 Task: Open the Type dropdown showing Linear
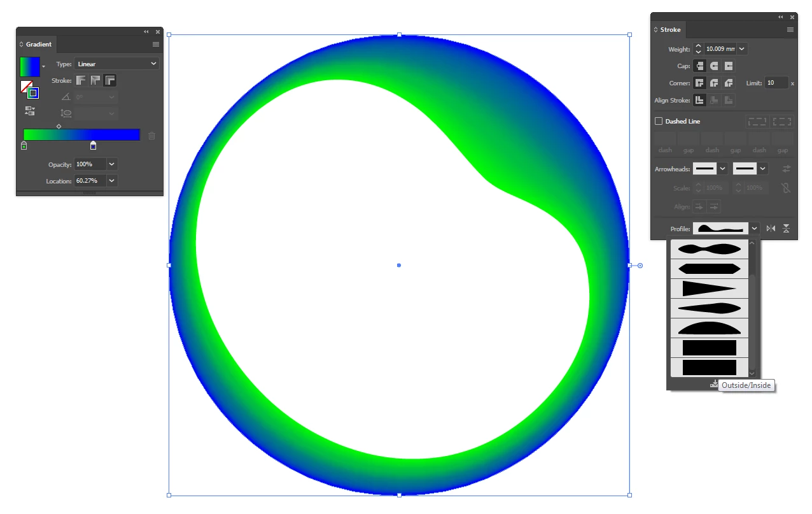click(x=117, y=64)
